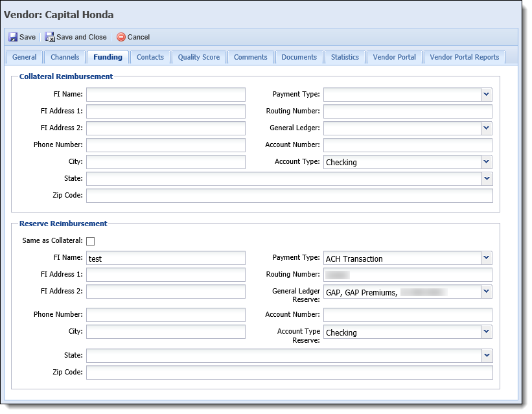Click Reserve FI Name field containing test
Viewport: 532px width, 414px height.
tap(166, 258)
